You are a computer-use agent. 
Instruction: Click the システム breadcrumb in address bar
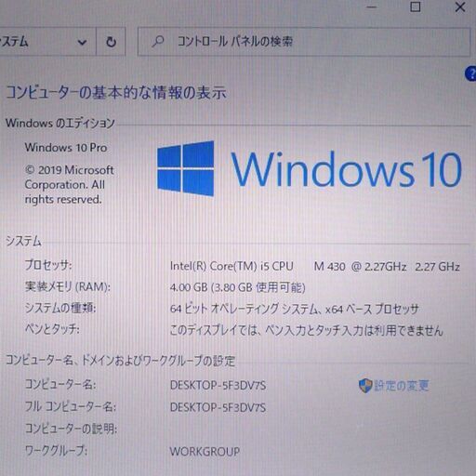point(14,42)
